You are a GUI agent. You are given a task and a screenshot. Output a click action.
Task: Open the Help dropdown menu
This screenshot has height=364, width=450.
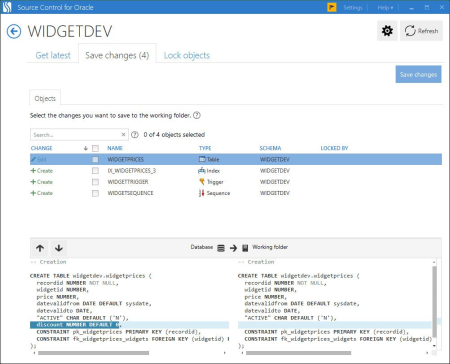click(x=385, y=7)
